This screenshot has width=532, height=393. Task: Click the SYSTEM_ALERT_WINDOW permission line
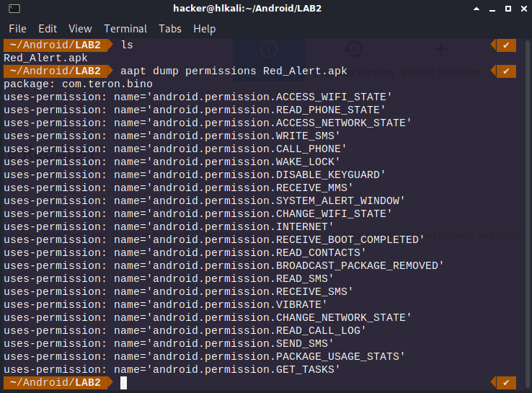point(204,201)
